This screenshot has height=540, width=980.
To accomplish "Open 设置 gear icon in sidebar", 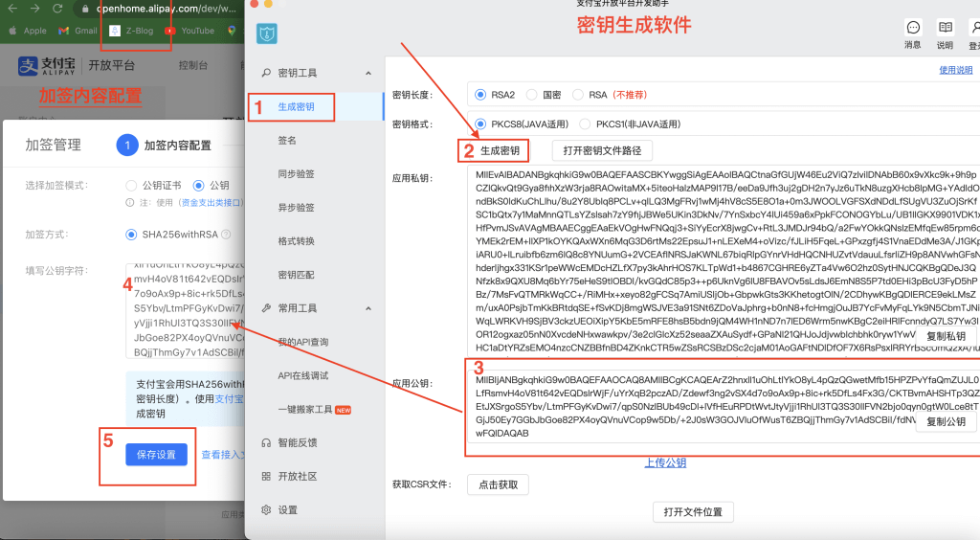I will 265,510.
